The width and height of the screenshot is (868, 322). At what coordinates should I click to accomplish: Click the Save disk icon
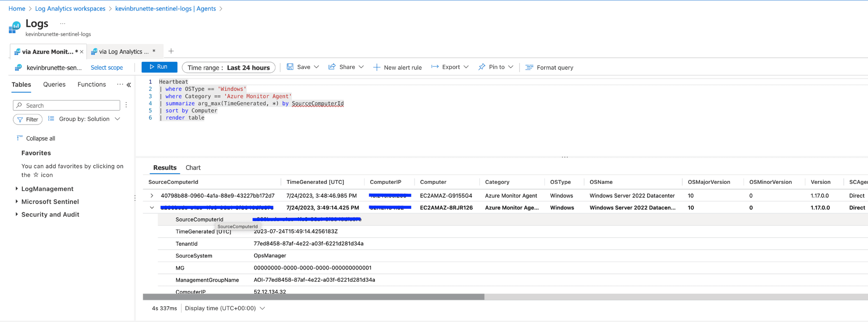point(290,67)
